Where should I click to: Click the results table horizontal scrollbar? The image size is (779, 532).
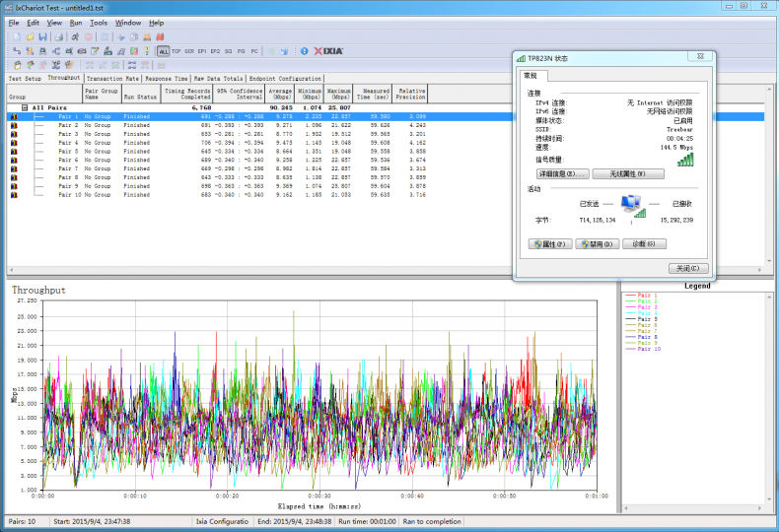point(385,270)
